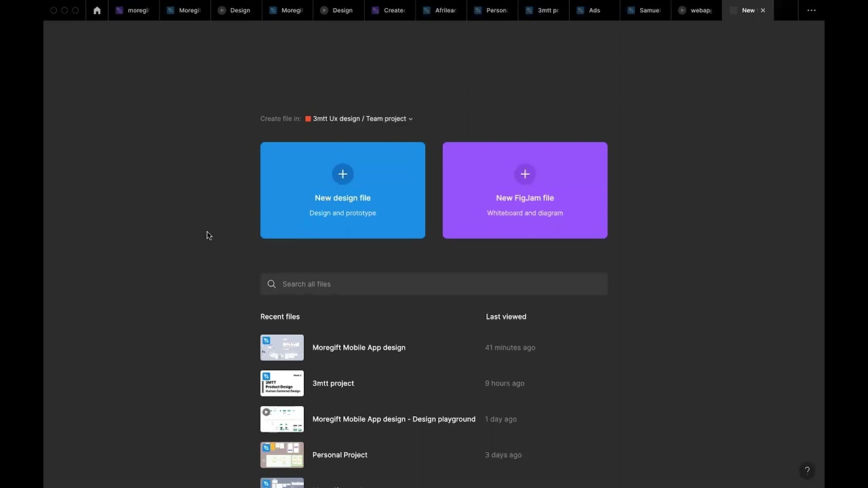The image size is (868, 488).
Task: Click the play icon on Design playground thumbnail
Action: tap(267, 411)
